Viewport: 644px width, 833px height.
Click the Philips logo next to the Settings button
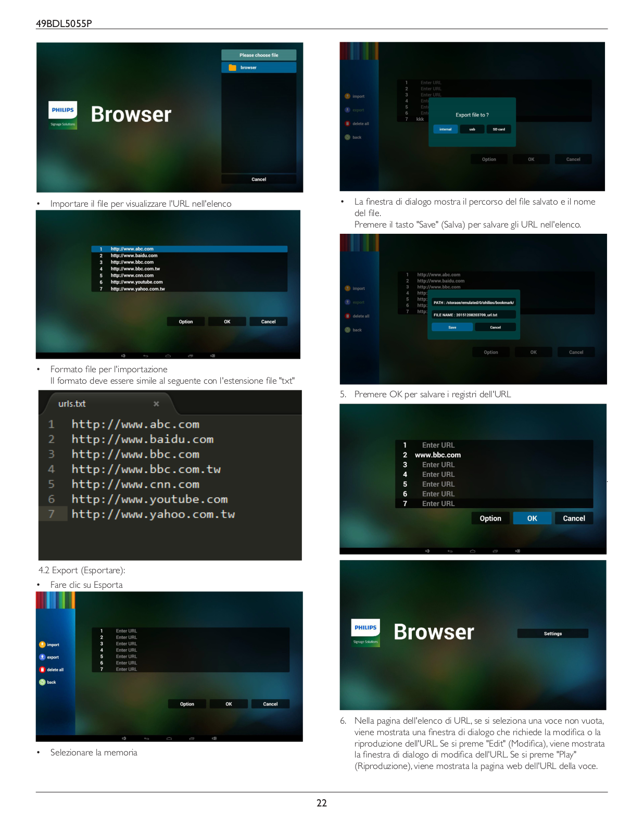pyautogui.click(x=365, y=633)
